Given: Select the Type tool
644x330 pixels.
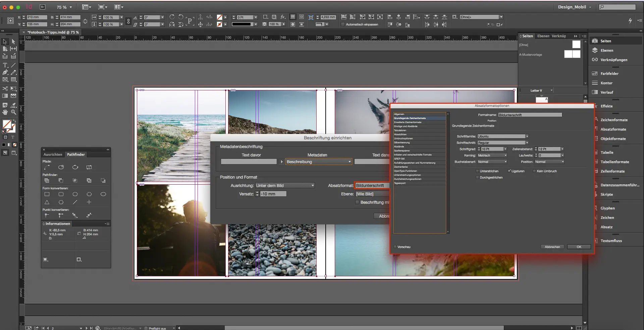Looking at the screenshot, I should point(5,65).
